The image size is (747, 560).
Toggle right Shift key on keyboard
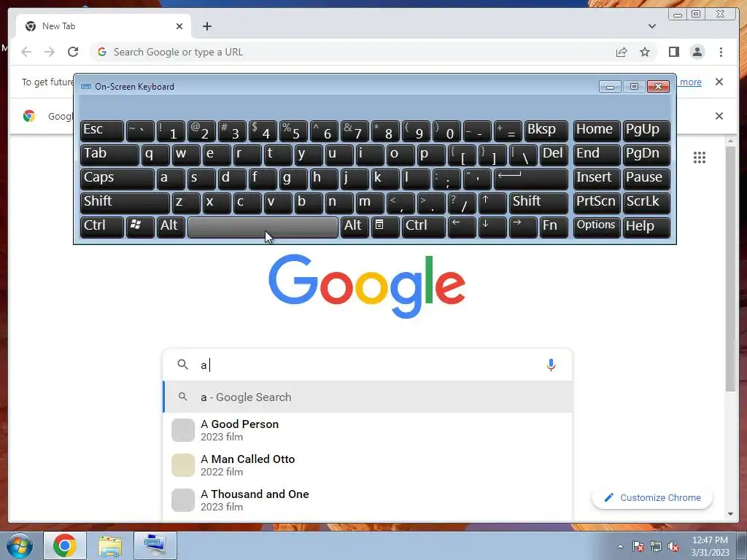coord(538,203)
